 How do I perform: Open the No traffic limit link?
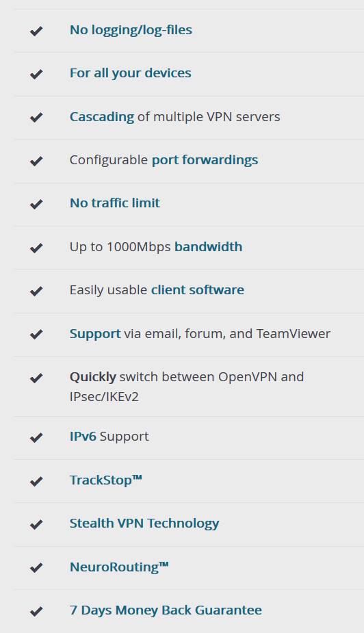(115, 203)
